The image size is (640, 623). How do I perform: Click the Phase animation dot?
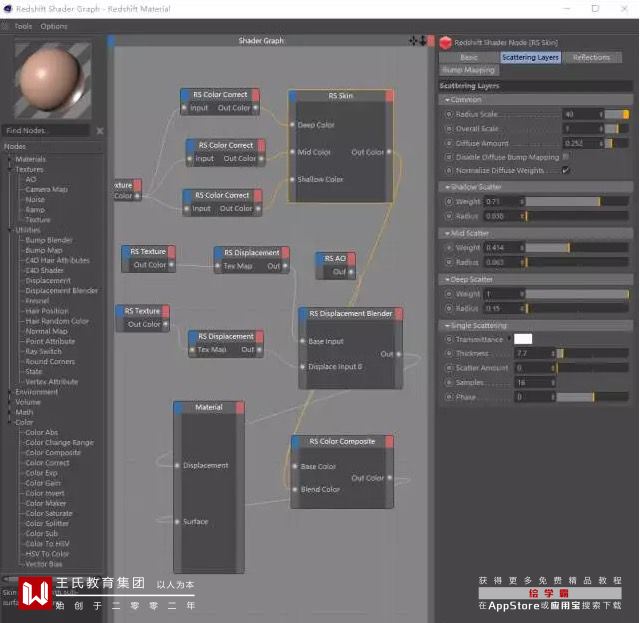coord(449,397)
